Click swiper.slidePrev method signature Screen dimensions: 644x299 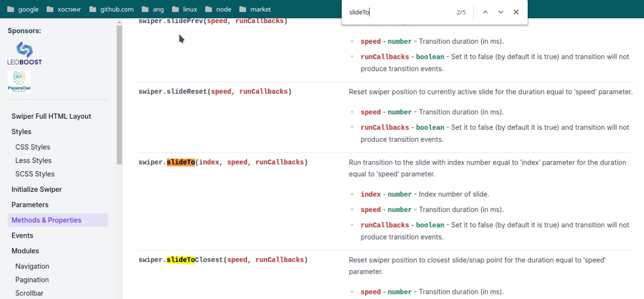213,21
